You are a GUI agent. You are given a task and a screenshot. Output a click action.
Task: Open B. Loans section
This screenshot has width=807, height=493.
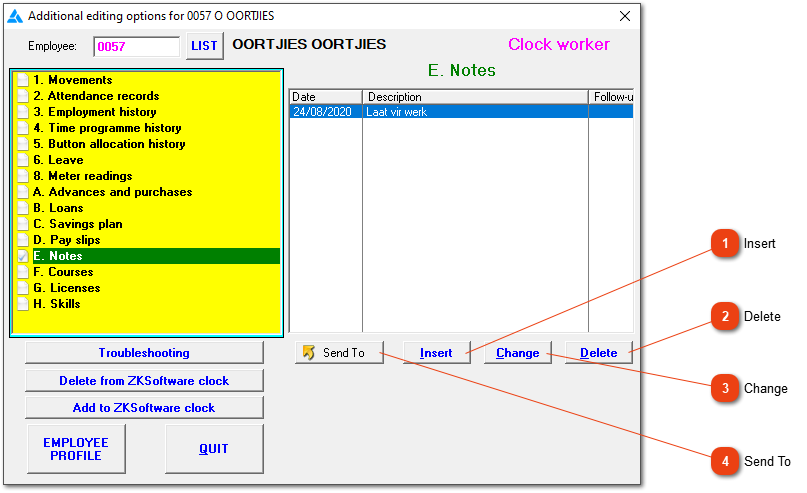tap(58, 208)
